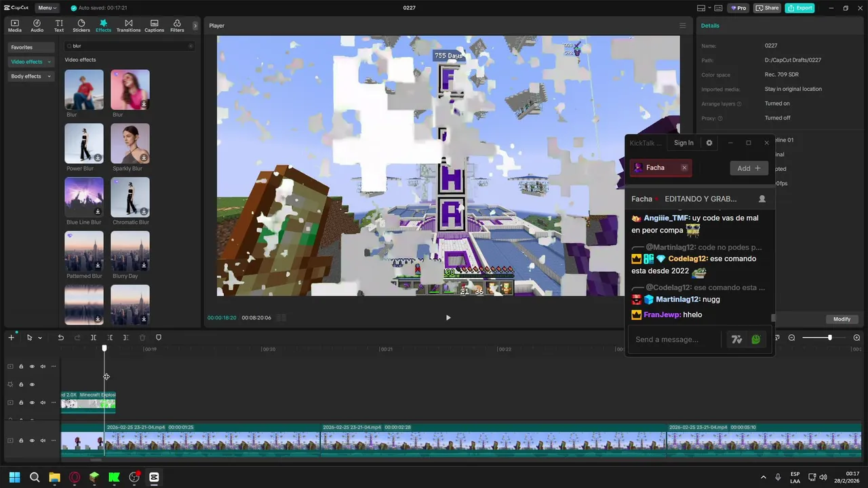Viewport: 868px width, 488px height.
Task: Open the 7TV emote picker
Action: point(736,340)
